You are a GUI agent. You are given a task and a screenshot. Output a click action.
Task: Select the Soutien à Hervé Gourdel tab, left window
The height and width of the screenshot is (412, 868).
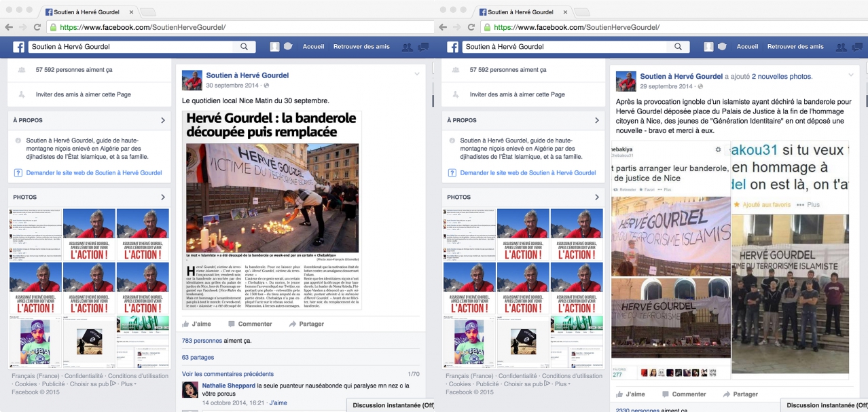[89, 12]
